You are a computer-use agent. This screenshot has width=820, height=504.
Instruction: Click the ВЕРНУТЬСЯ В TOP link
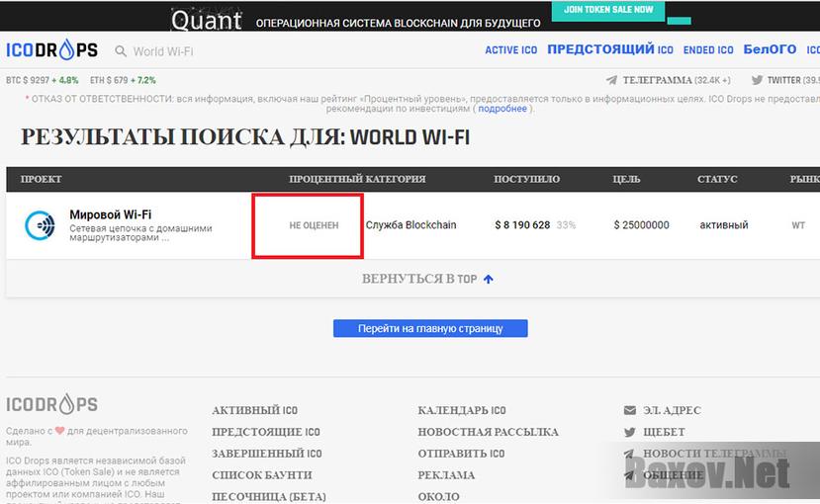coord(419,279)
